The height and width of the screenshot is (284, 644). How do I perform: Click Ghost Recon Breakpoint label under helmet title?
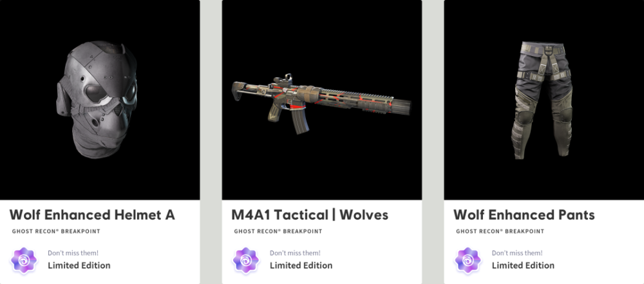pos(56,231)
